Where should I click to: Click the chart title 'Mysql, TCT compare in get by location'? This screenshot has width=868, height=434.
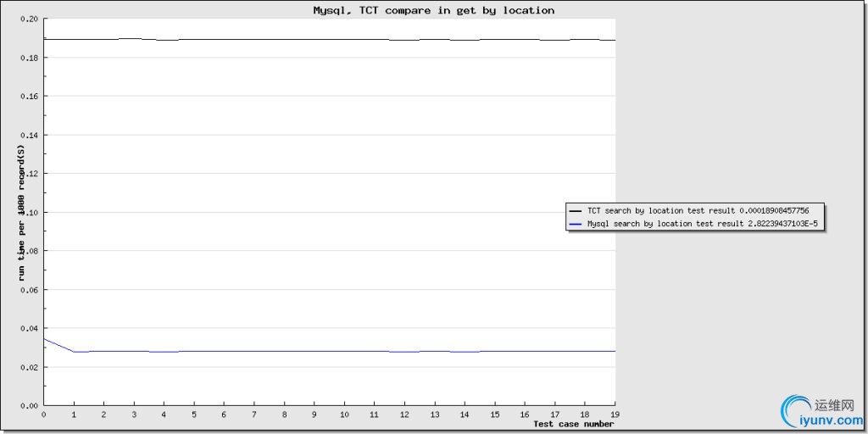pyautogui.click(x=433, y=10)
